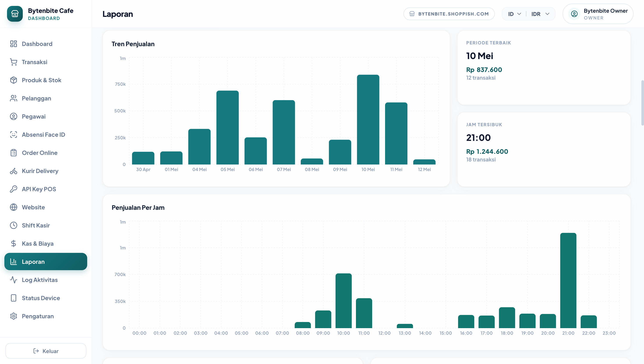
Task: Click the 'PERIODE TERBAIK' card label
Action: pos(488,43)
